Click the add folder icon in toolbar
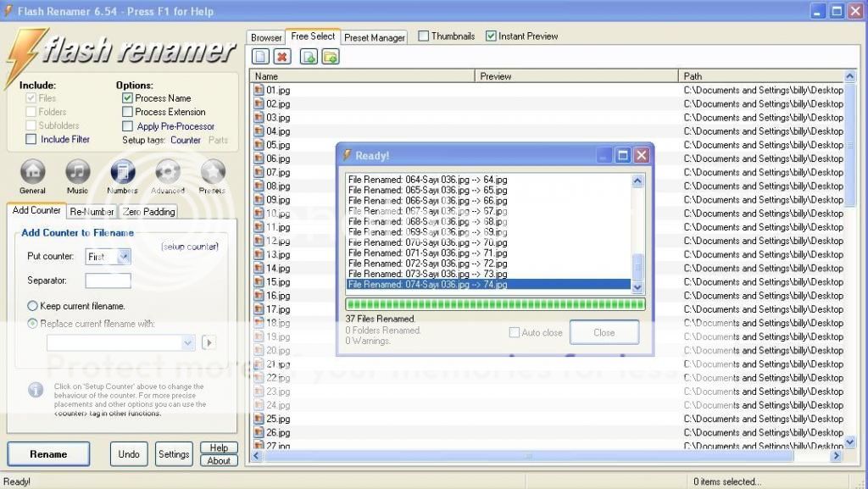The width and height of the screenshot is (868, 489). point(330,57)
